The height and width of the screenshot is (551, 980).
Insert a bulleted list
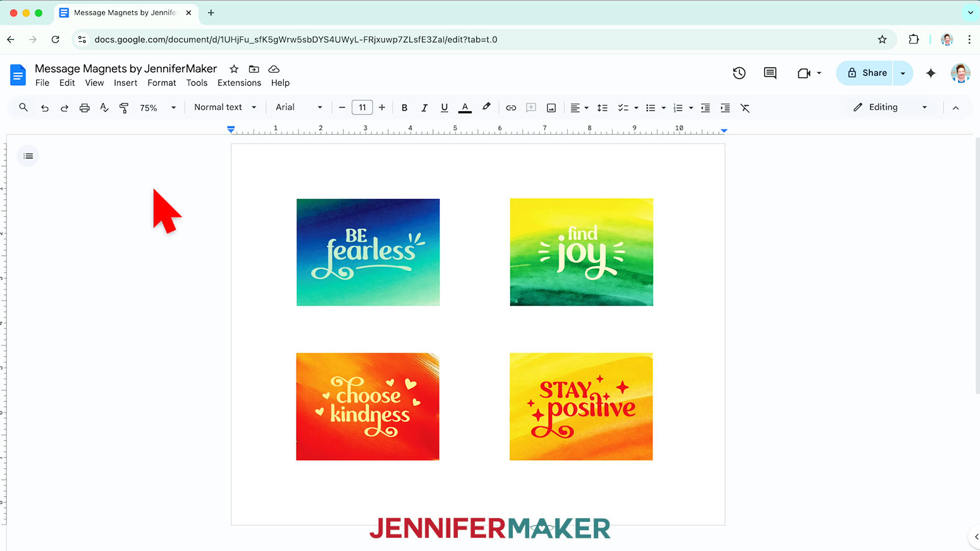(x=651, y=108)
